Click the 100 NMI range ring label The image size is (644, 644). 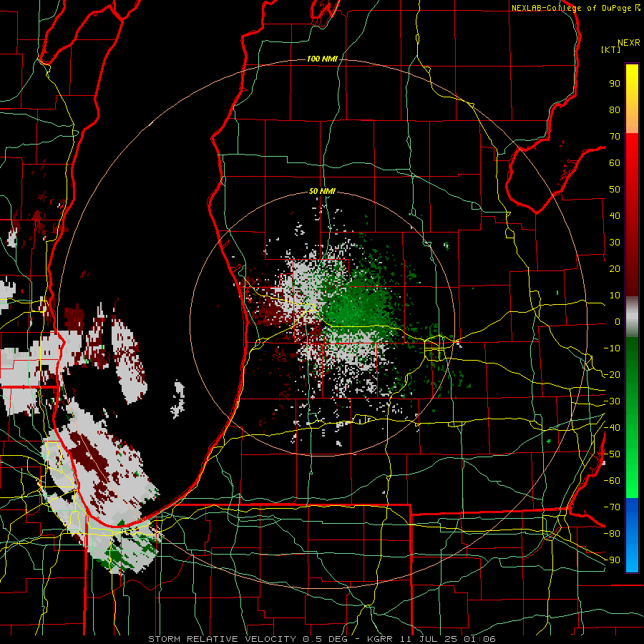pos(322,59)
